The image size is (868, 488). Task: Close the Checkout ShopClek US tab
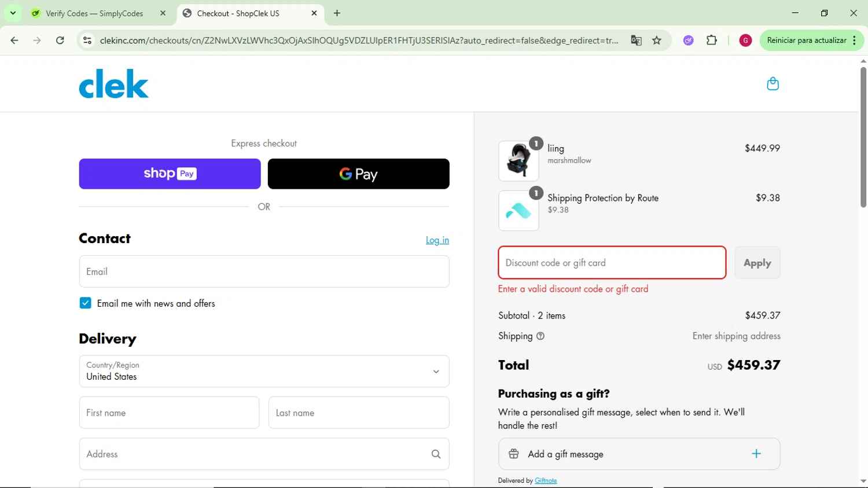pyautogui.click(x=314, y=13)
